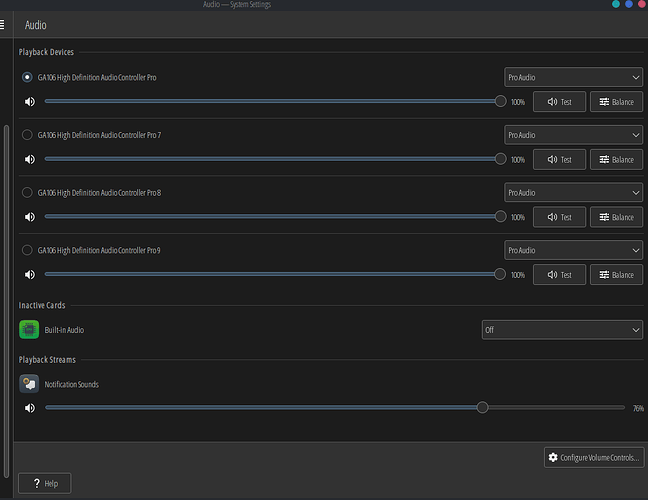
Task: Click the Playback Streams section heading
Action: (x=47, y=360)
